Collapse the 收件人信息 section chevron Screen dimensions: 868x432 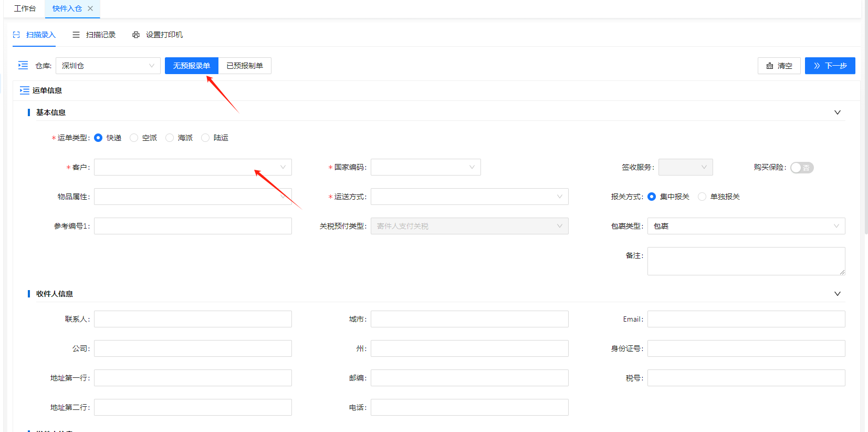(x=837, y=294)
